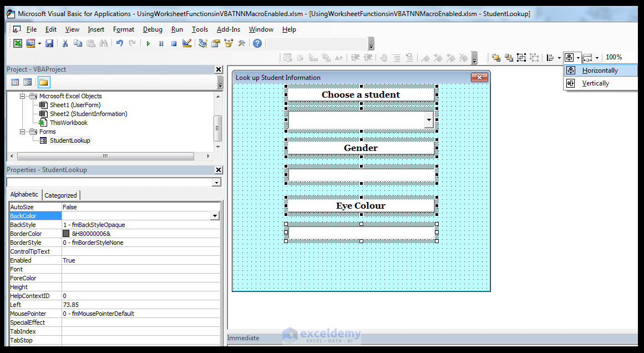This screenshot has height=353, width=644.
Task: Save the workbook with the Save icon
Action: pos(49,43)
